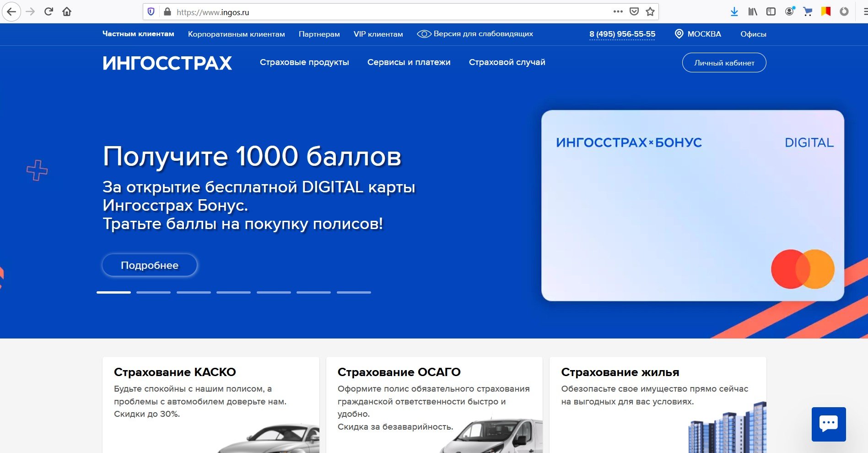The width and height of the screenshot is (868, 453).
Task: Open the Страхование КАСКО card
Action: coord(211,405)
